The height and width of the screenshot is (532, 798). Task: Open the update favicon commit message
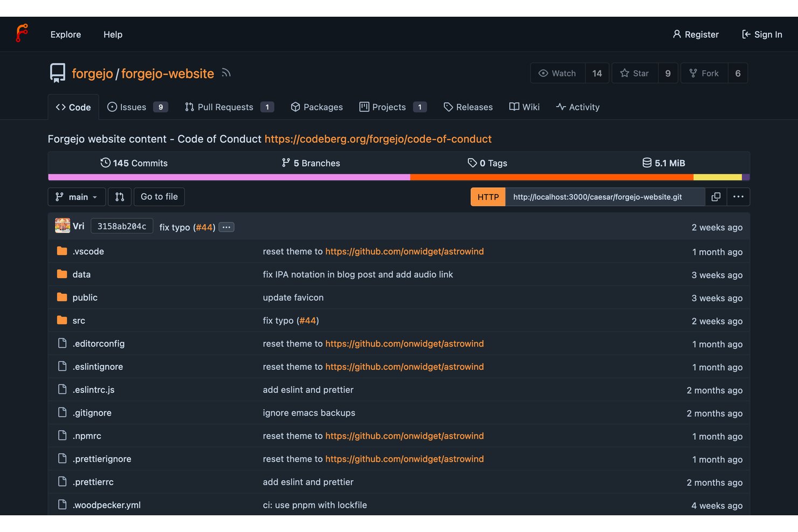tap(293, 298)
